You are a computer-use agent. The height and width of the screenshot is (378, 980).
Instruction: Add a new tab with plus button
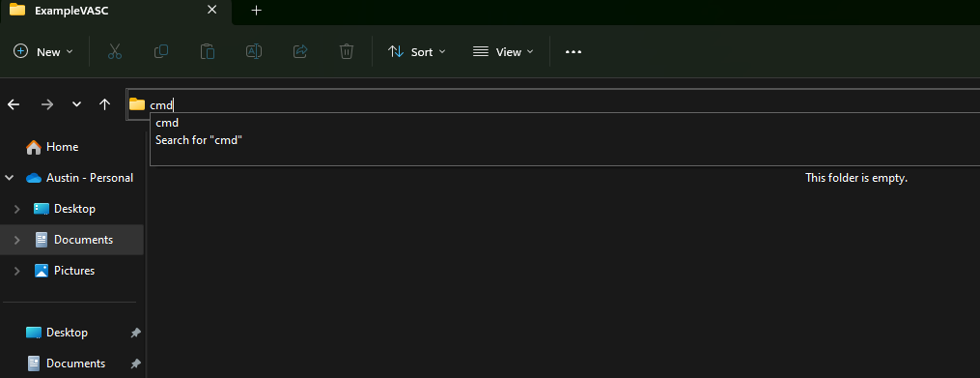pyautogui.click(x=256, y=11)
